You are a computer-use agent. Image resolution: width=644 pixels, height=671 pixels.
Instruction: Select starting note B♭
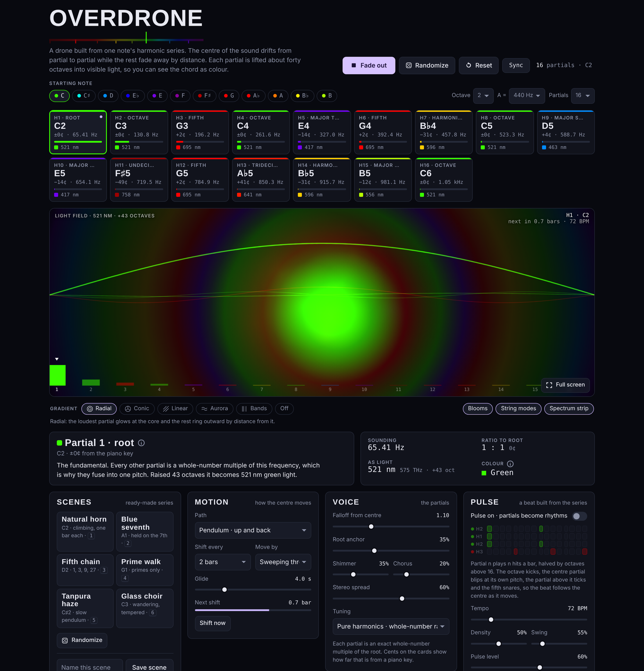coord(302,96)
